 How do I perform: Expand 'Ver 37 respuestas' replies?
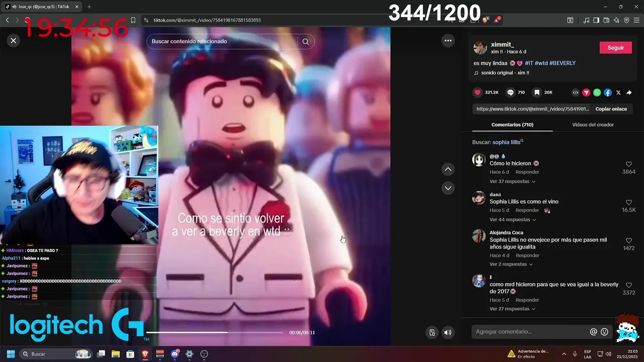click(x=512, y=182)
